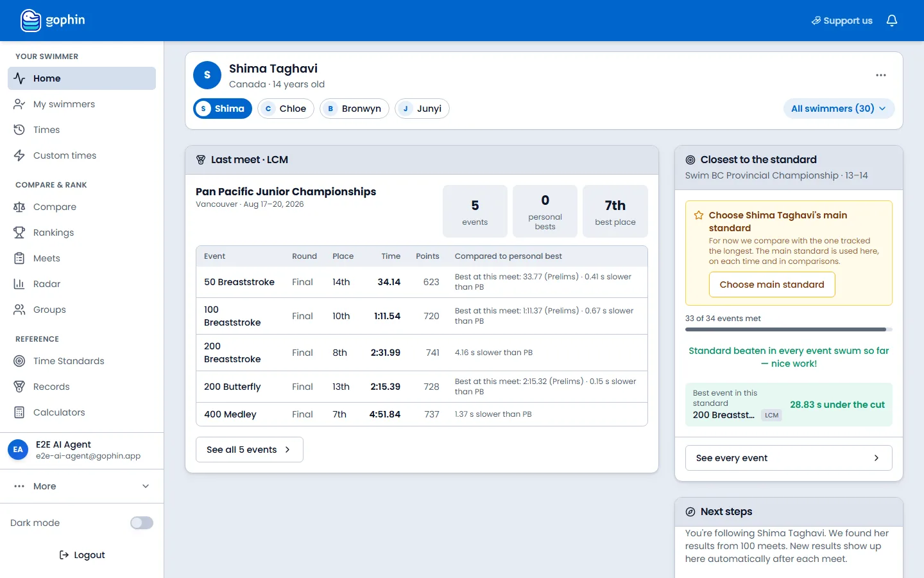The height and width of the screenshot is (578, 924).
Task: Switch to the Chloe swimmer chip
Action: tap(286, 109)
